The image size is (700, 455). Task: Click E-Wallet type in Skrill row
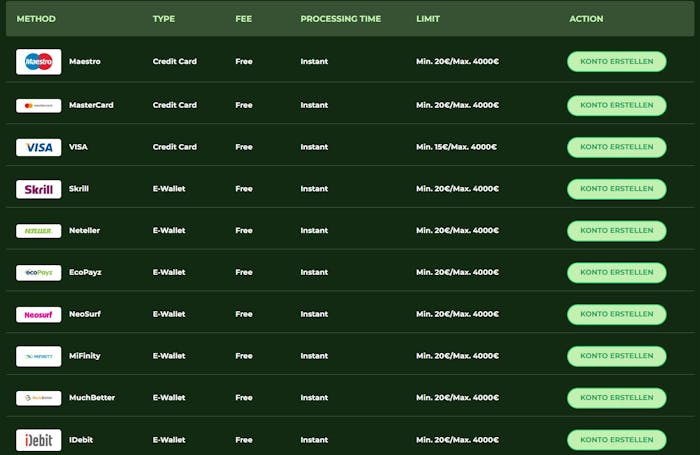(x=169, y=189)
